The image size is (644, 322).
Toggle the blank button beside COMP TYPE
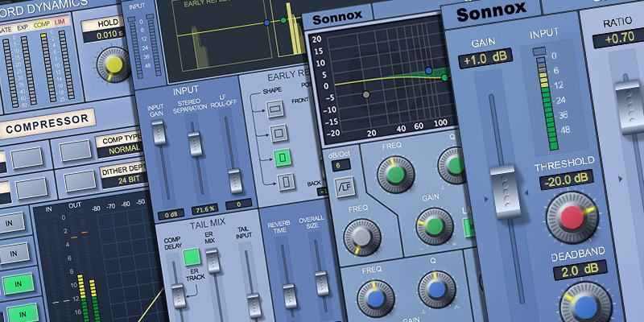click(75, 151)
